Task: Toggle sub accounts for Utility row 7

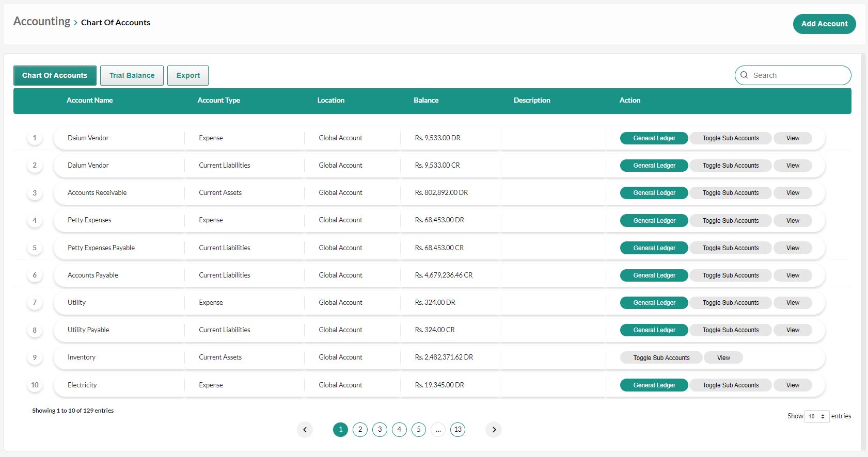Action: tap(731, 303)
